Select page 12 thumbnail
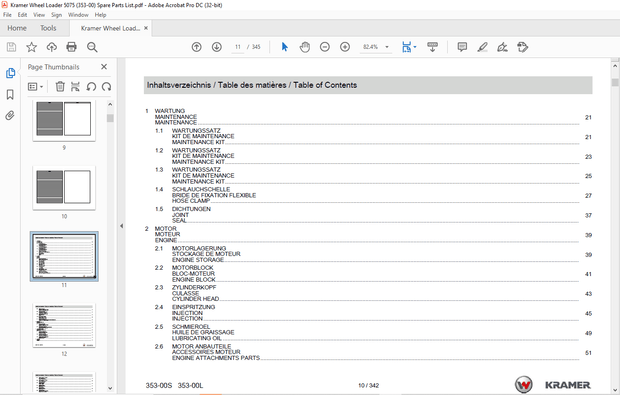620x395 pixels. coord(64,326)
